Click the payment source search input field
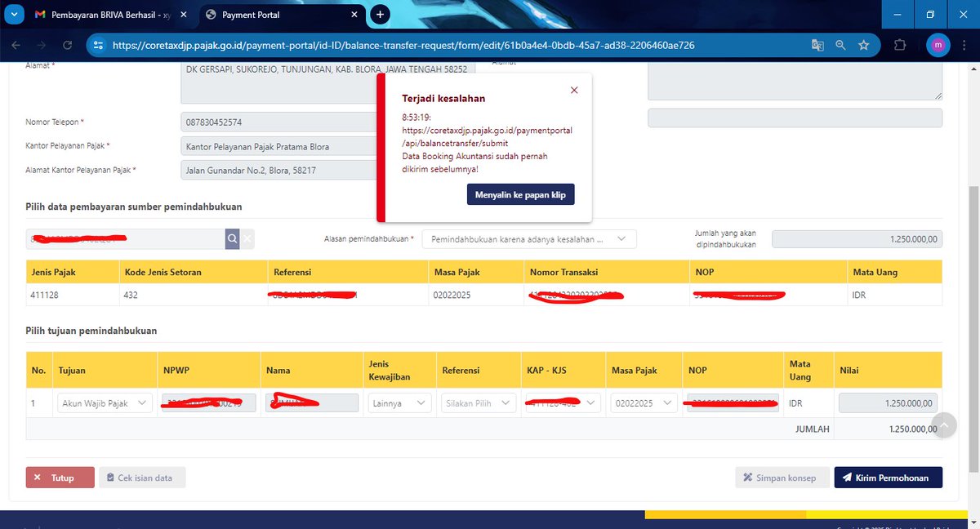Image resolution: width=980 pixels, height=529 pixels. (126, 238)
